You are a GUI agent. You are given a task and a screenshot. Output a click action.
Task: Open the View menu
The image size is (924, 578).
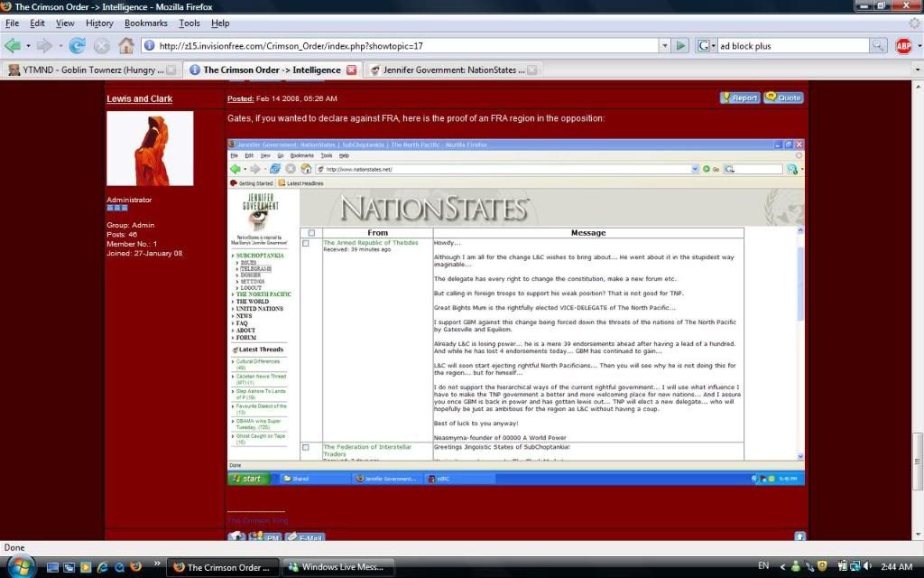65,23
